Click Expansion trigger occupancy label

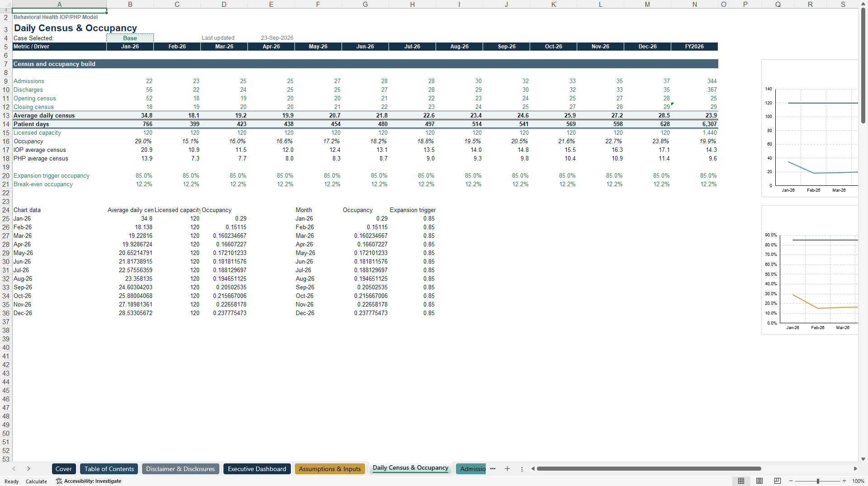52,175
